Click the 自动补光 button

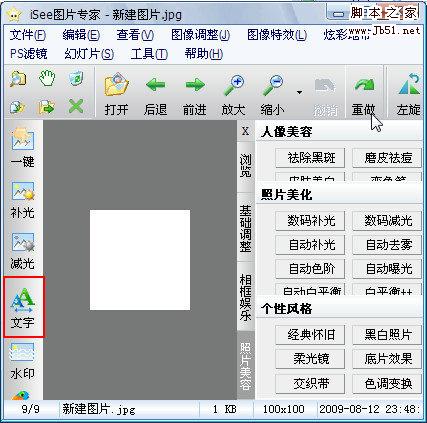(x=310, y=245)
